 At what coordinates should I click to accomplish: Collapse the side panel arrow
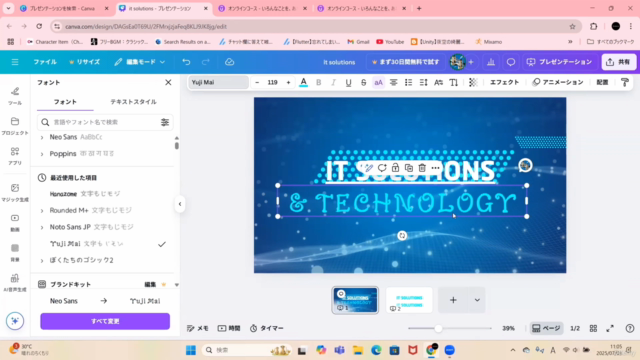point(180,204)
